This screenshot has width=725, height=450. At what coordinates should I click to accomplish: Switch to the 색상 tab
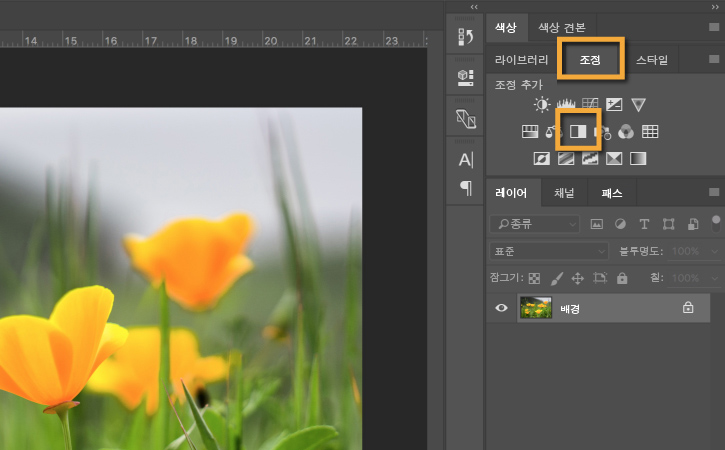tap(506, 27)
